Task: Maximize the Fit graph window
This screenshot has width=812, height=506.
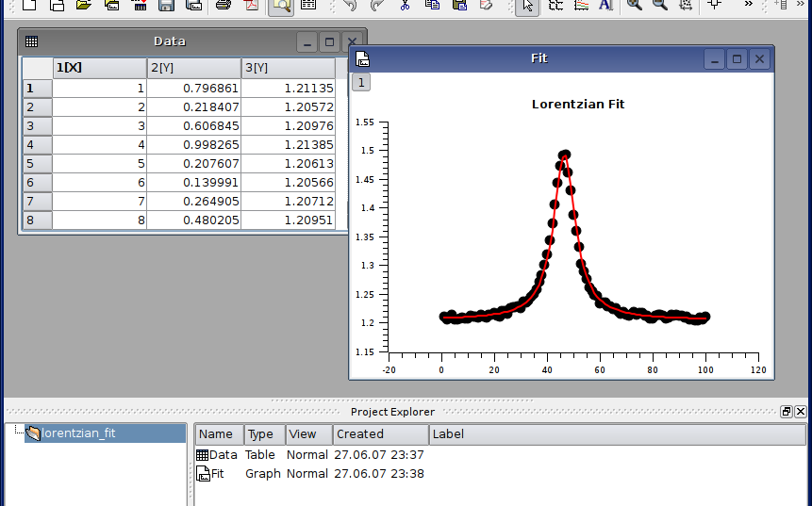Action: click(737, 59)
